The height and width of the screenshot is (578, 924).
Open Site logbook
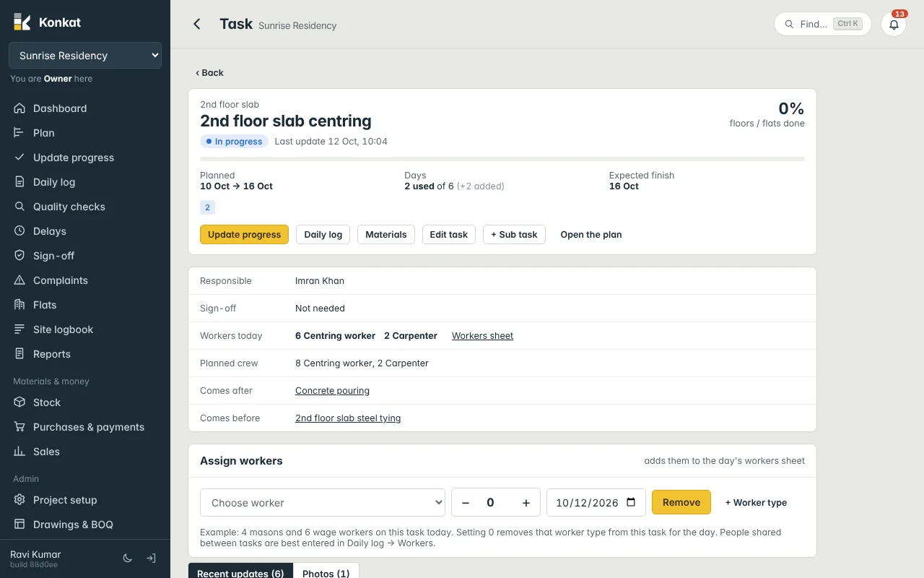(x=85, y=329)
